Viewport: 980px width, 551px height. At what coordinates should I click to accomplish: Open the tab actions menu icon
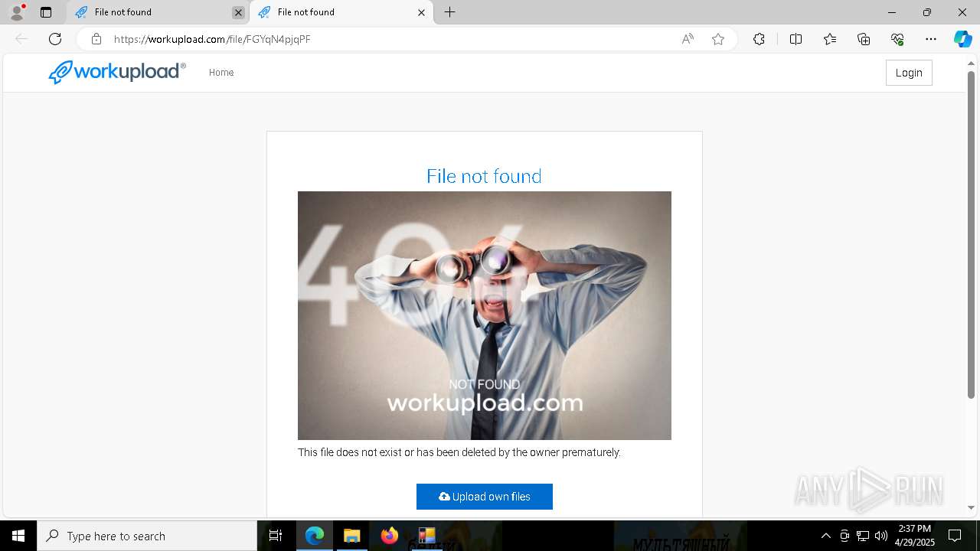pos(46,12)
